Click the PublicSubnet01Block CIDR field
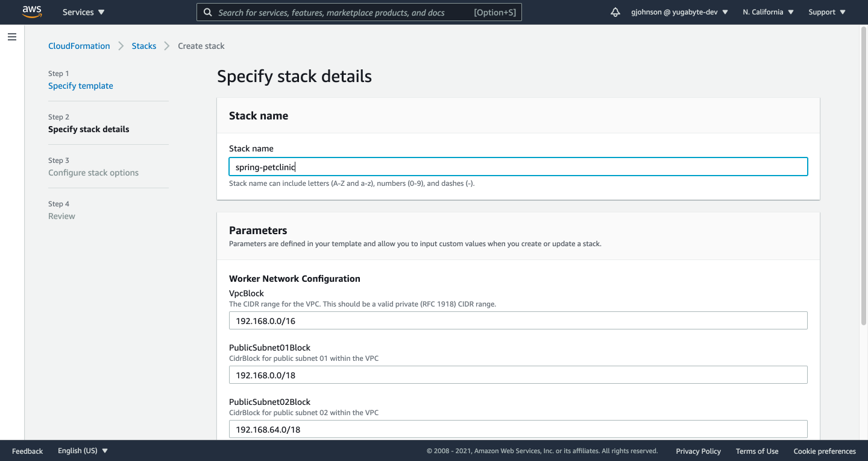Screen dimensions: 868x461 pyautogui.click(x=518, y=375)
